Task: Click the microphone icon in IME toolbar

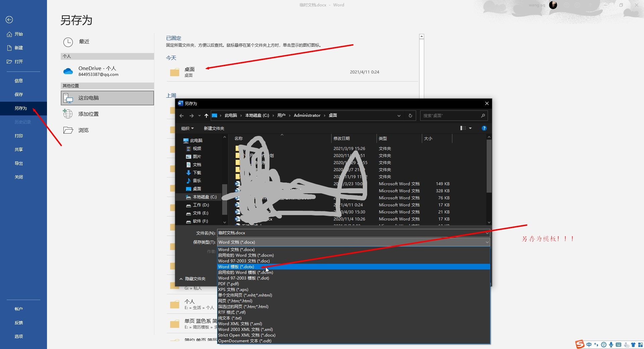Action: (611, 345)
